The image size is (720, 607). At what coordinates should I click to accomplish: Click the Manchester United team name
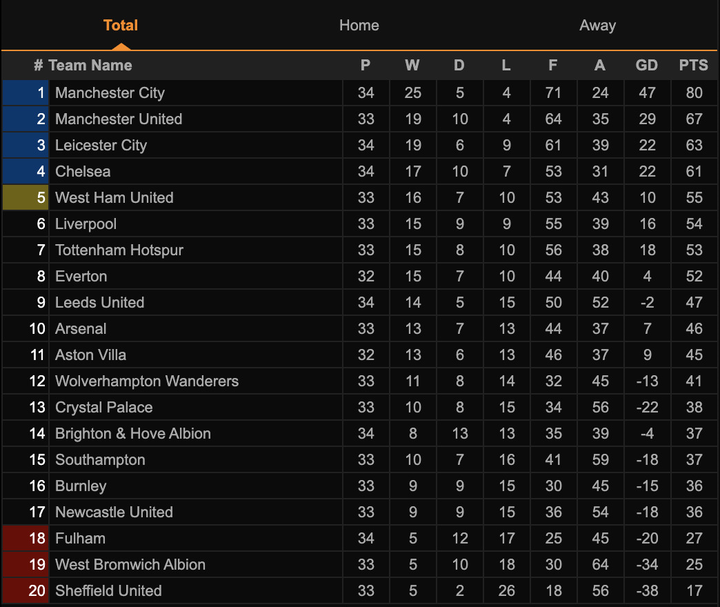click(x=118, y=119)
